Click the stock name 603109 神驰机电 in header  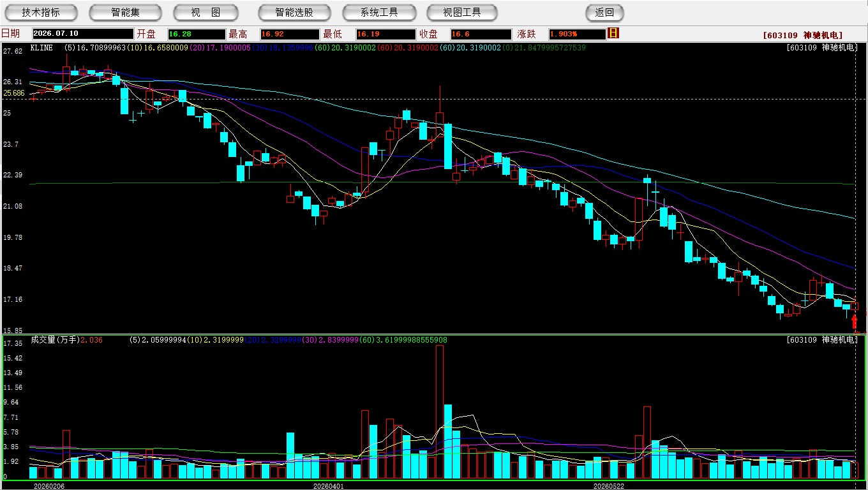pos(802,36)
